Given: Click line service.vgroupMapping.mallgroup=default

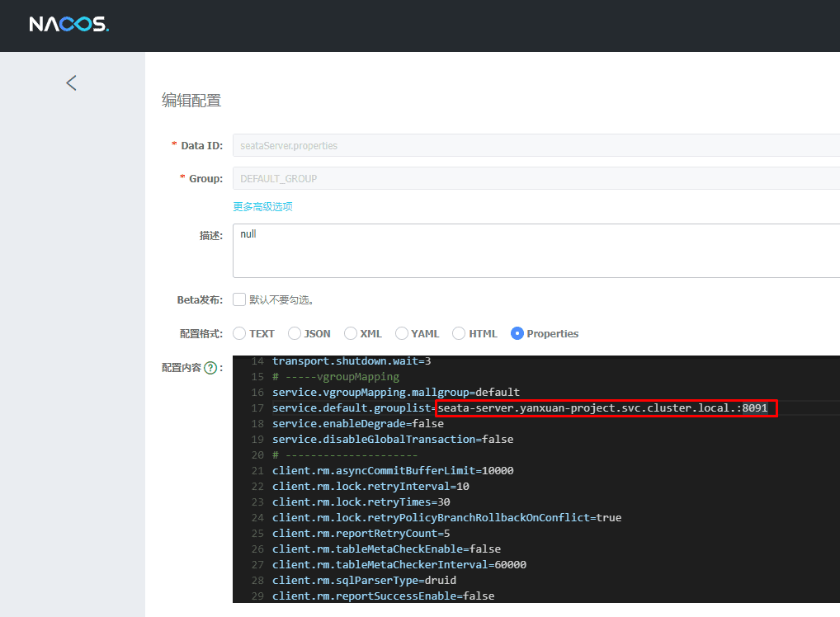Looking at the screenshot, I should pyautogui.click(x=396, y=392).
